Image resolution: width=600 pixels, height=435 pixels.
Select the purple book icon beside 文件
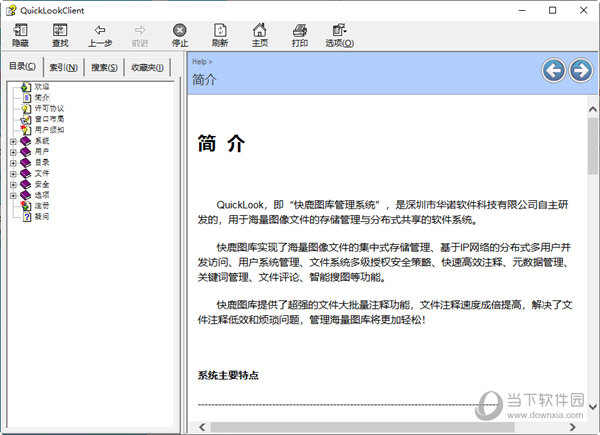[x=26, y=174]
